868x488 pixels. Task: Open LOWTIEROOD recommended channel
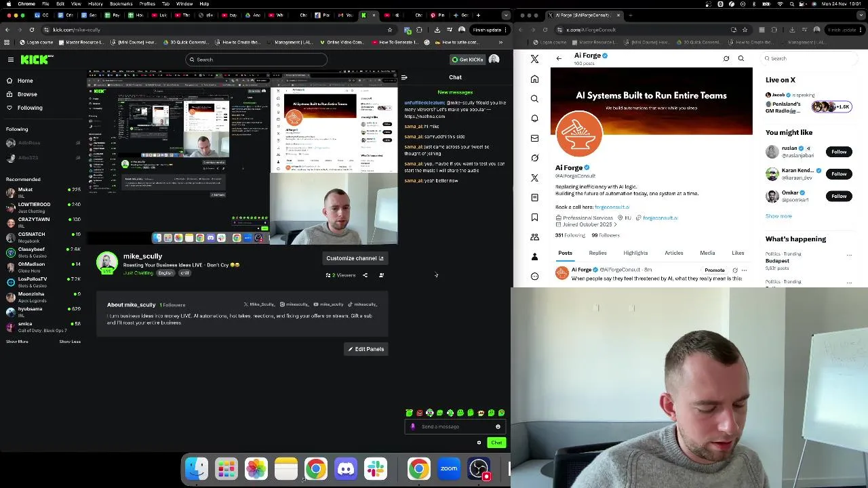43,207
